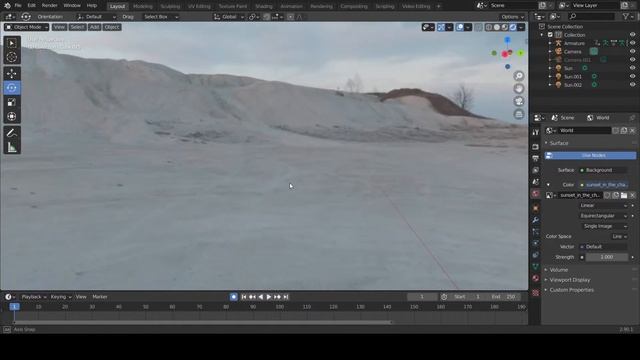The height and width of the screenshot is (360, 640).
Task: Open Object Mode dropdown
Action: tap(27, 27)
